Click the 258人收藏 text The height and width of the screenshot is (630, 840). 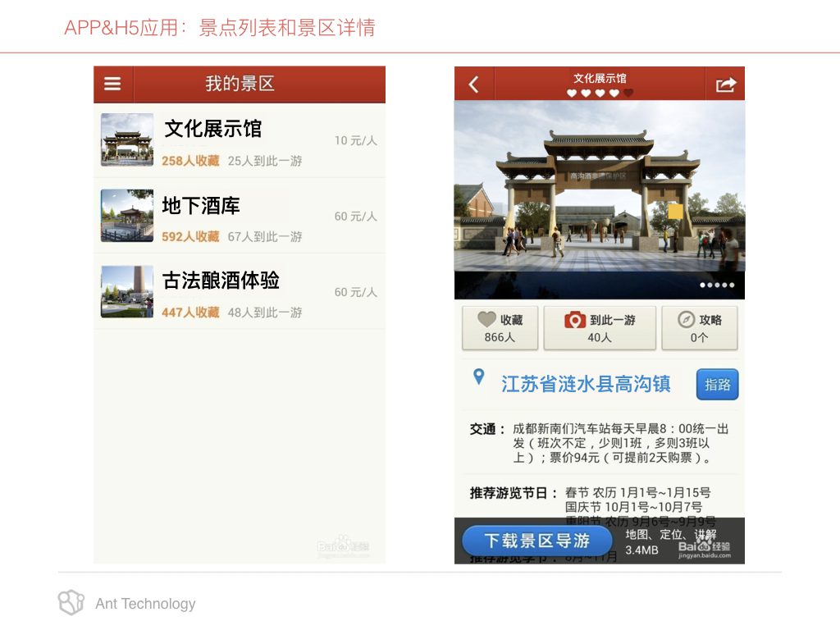tap(190, 161)
